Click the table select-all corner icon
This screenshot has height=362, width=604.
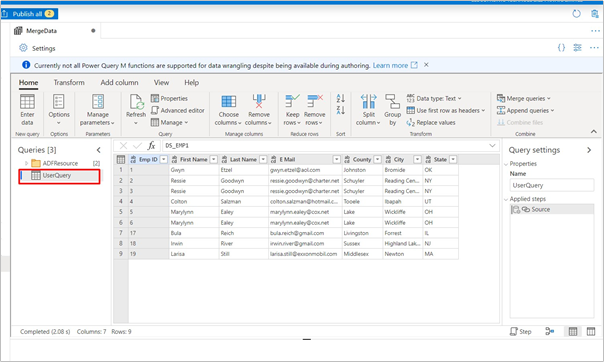[x=121, y=159]
